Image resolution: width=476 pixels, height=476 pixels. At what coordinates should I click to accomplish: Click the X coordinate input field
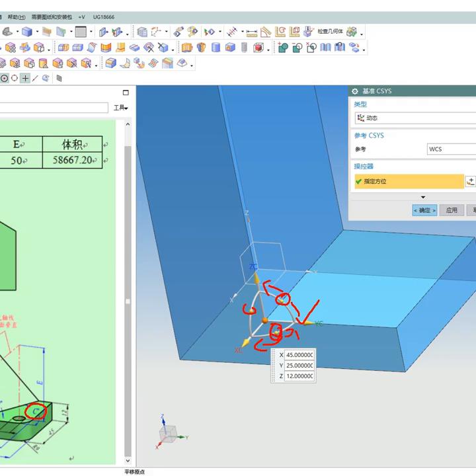coord(299,355)
